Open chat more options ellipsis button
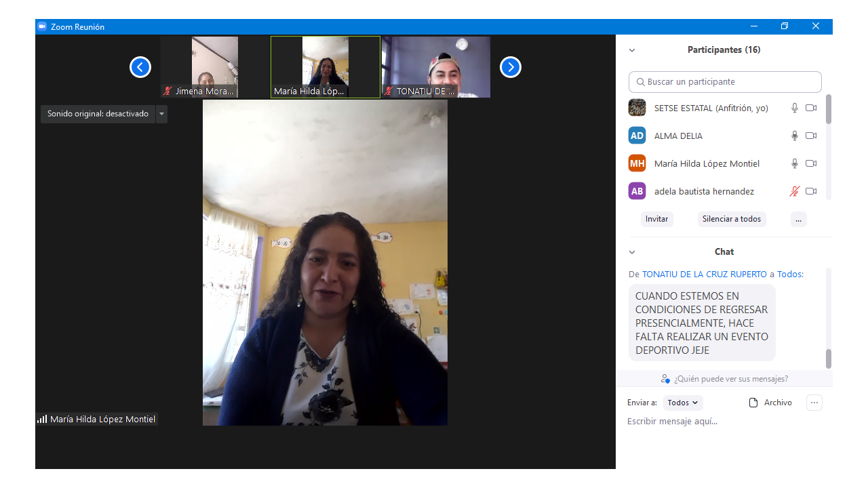 coord(814,403)
